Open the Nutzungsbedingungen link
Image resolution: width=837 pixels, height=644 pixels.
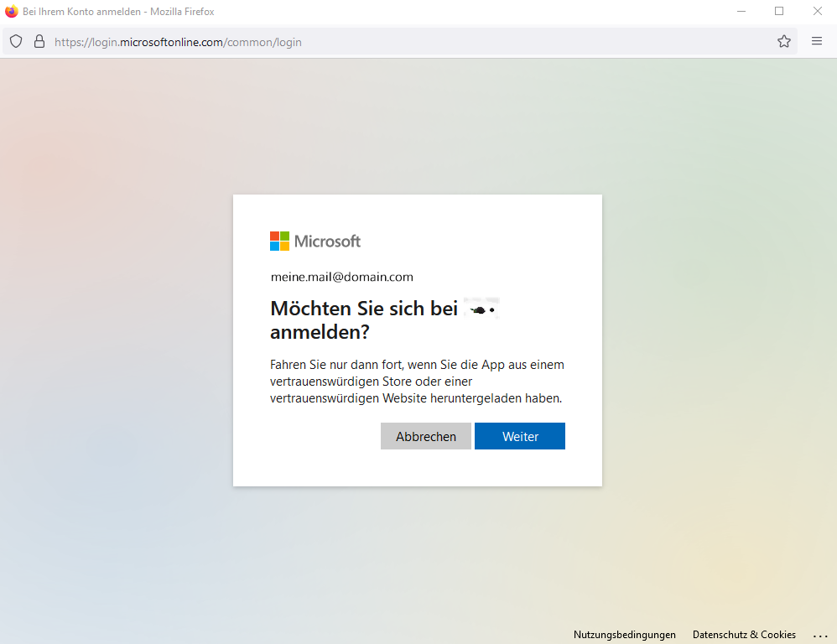625,635
